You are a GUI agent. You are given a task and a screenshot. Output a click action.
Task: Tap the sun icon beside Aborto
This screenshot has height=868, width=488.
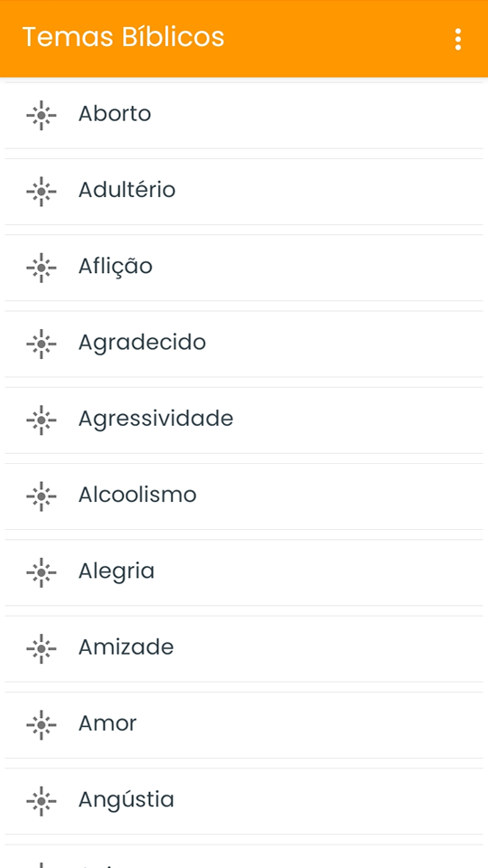click(x=41, y=115)
